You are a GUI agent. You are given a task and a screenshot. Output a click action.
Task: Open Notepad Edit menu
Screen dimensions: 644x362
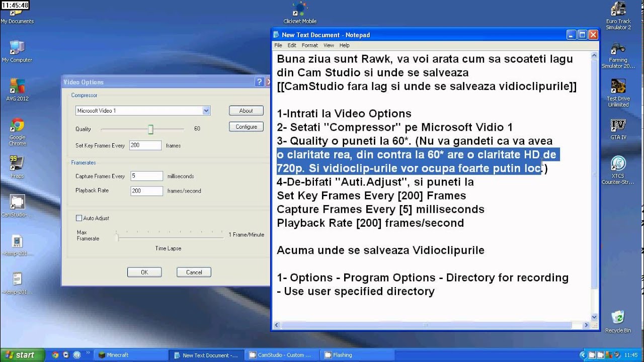pyautogui.click(x=292, y=45)
